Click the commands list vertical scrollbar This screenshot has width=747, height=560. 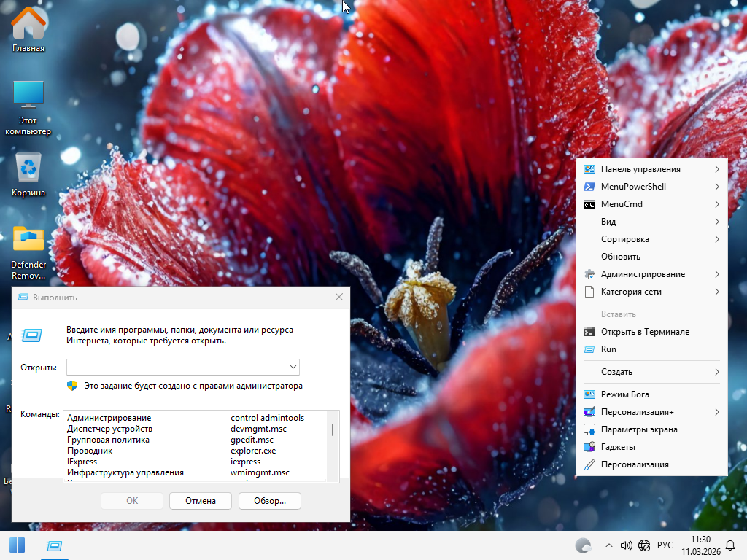(x=333, y=430)
